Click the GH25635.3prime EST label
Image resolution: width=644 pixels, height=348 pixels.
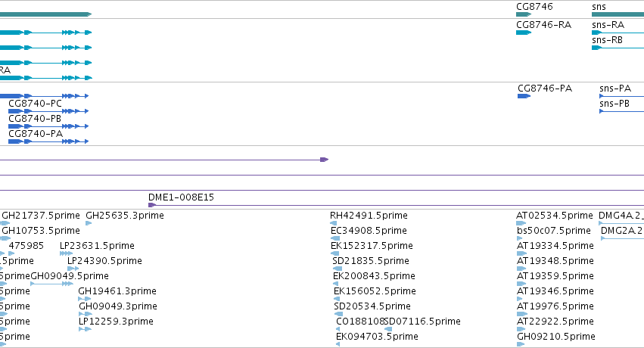click(125, 216)
